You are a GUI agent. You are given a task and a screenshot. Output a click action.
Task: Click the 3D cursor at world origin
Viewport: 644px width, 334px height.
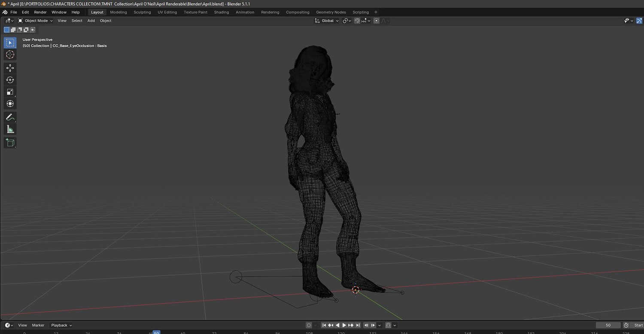[x=355, y=290]
